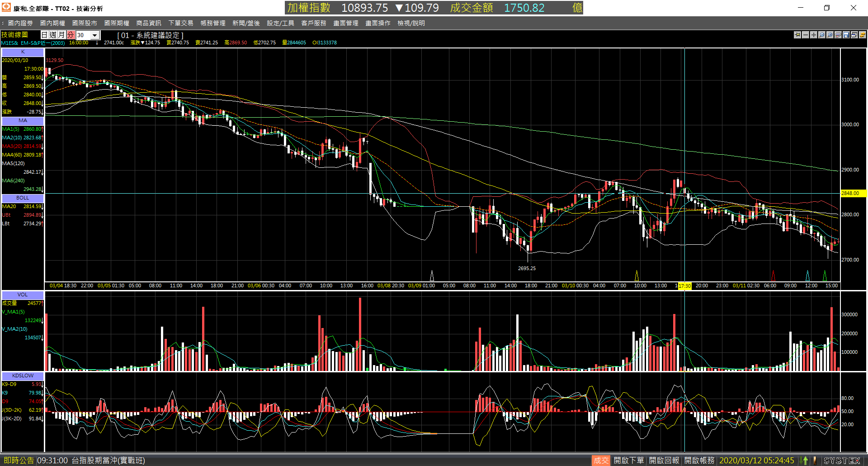This screenshot has width=868, height=466.
Task: Click the green connection arrows status icon
Action: [x=805, y=461]
